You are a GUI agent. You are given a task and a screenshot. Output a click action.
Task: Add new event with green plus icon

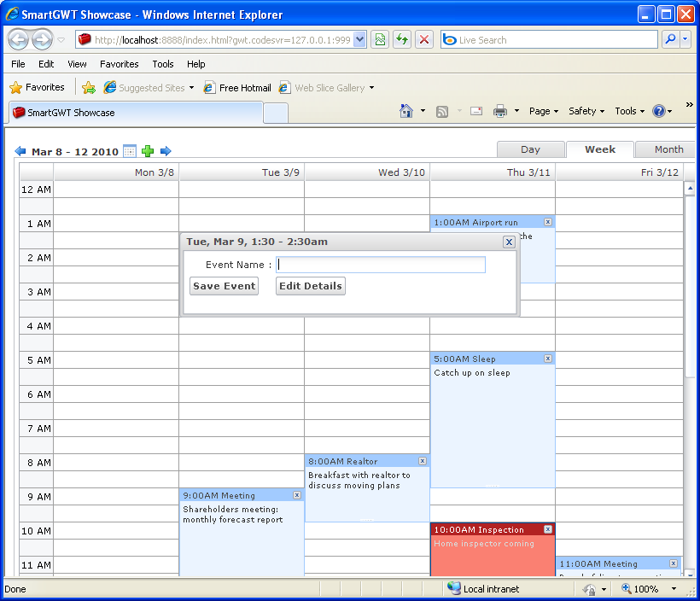point(148,151)
